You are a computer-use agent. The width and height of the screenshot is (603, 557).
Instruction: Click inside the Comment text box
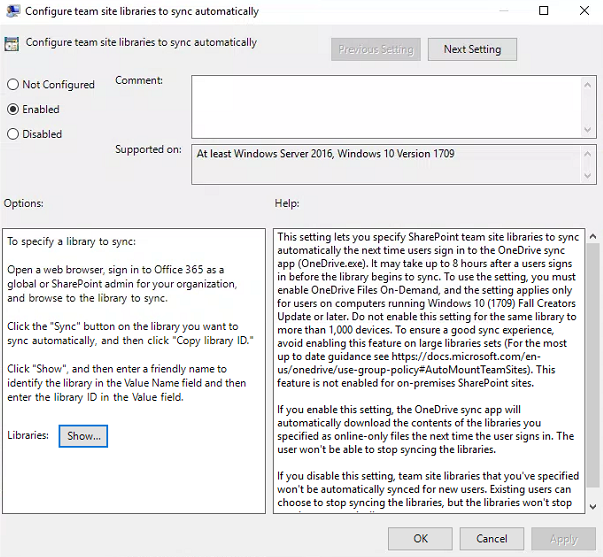[386, 107]
